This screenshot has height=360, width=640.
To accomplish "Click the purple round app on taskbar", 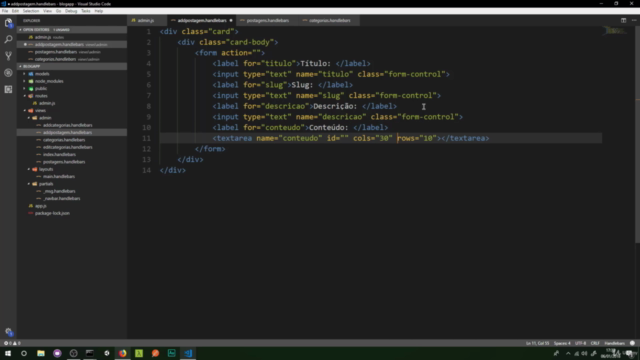I will point(57,353).
